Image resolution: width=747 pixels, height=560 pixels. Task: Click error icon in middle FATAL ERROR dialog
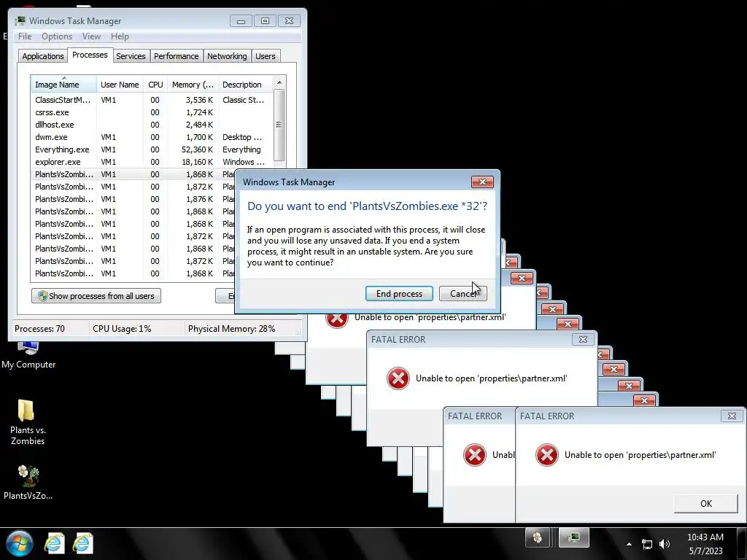click(398, 378)
